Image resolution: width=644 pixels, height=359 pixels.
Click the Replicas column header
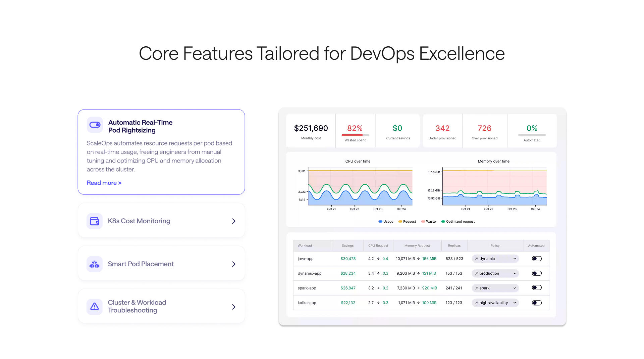[454, 246]
